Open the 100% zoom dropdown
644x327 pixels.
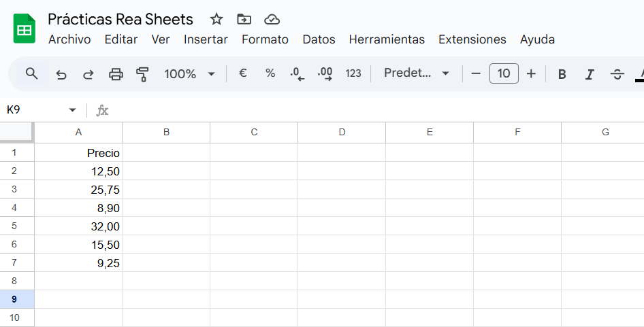(x=189, y=73)
